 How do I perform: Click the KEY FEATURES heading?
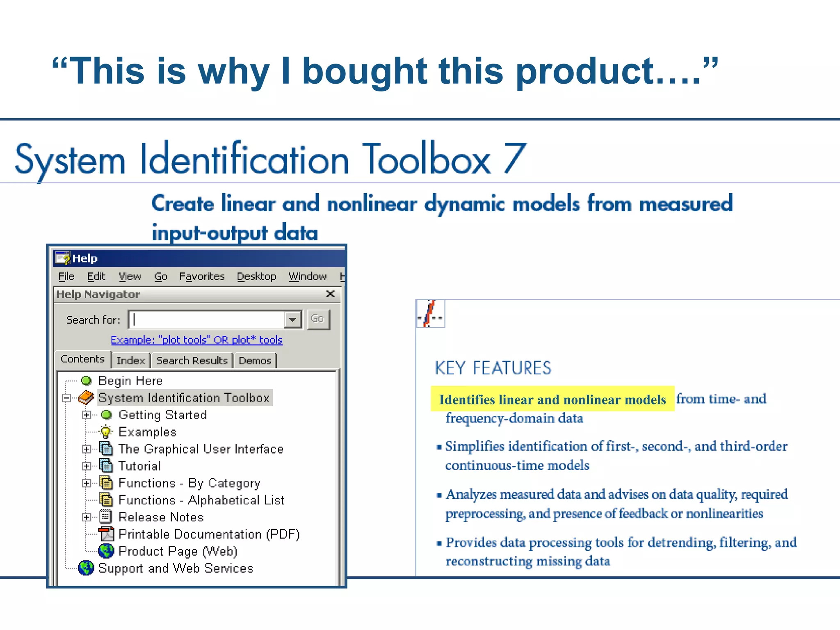tap(493, 368)
